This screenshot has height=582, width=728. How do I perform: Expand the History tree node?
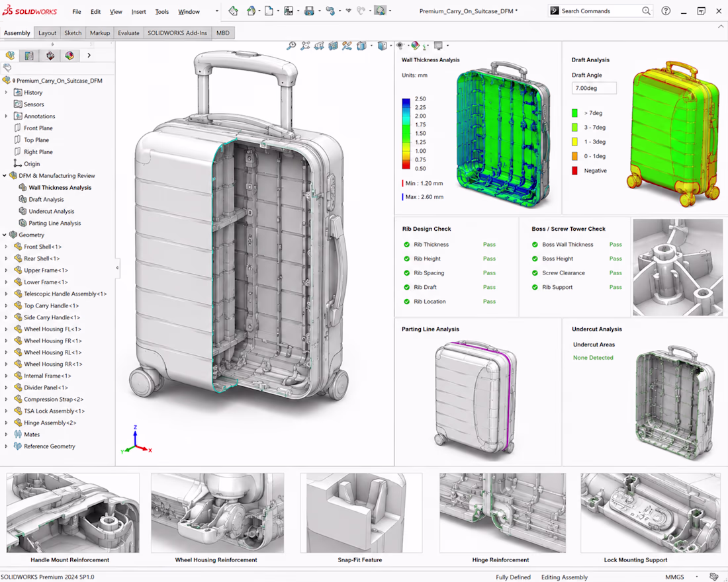tap(6, 93)
